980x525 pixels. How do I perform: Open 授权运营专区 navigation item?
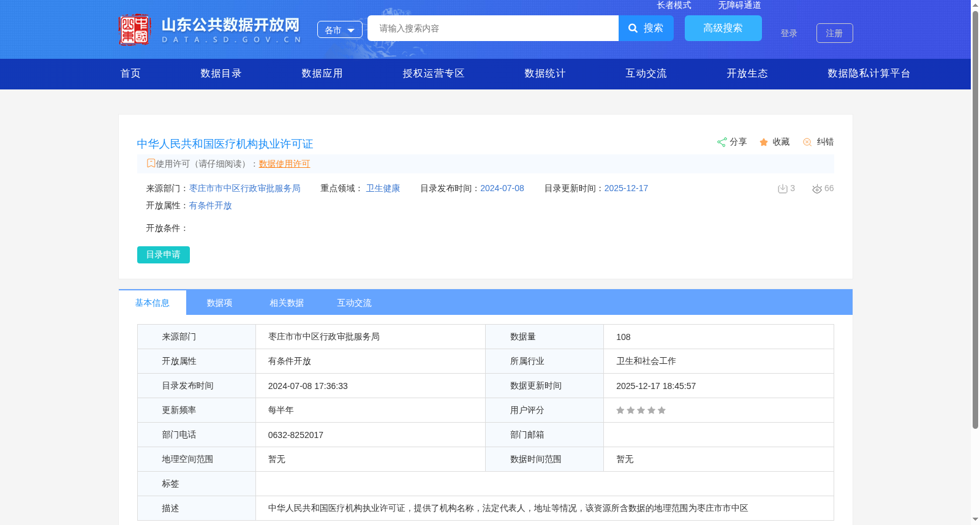[x=434, y=74]
